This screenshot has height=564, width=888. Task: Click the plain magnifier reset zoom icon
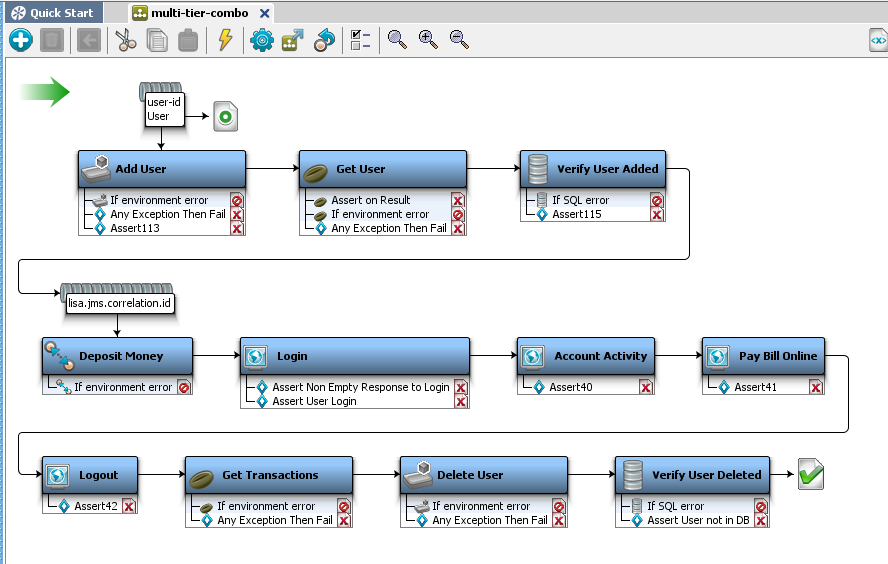tap(397, 40)
